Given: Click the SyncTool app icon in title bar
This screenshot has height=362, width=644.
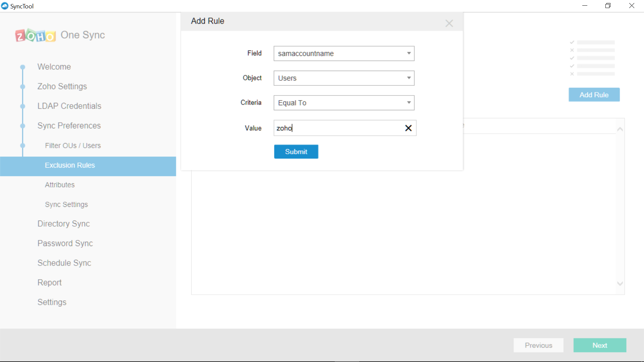Looking at the screenshot, I should point(5,6).
